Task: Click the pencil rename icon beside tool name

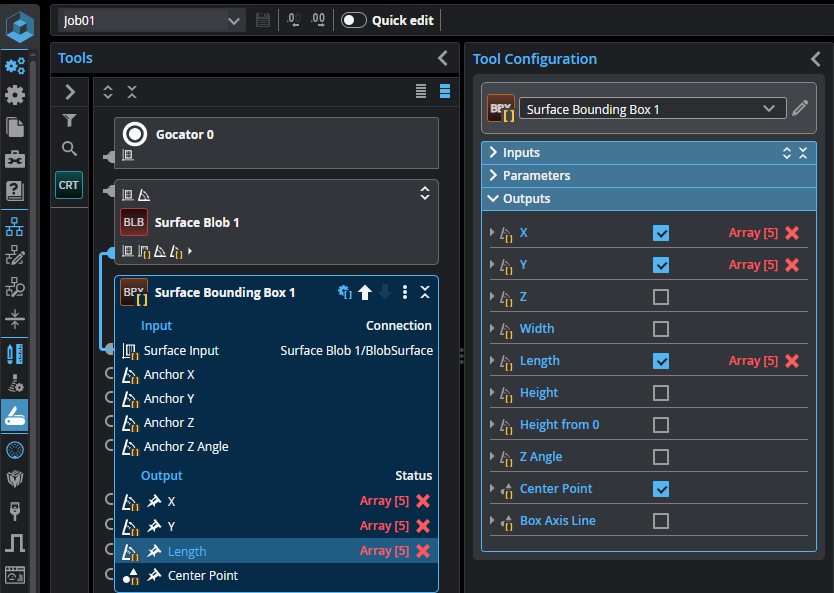Action: 800,108
